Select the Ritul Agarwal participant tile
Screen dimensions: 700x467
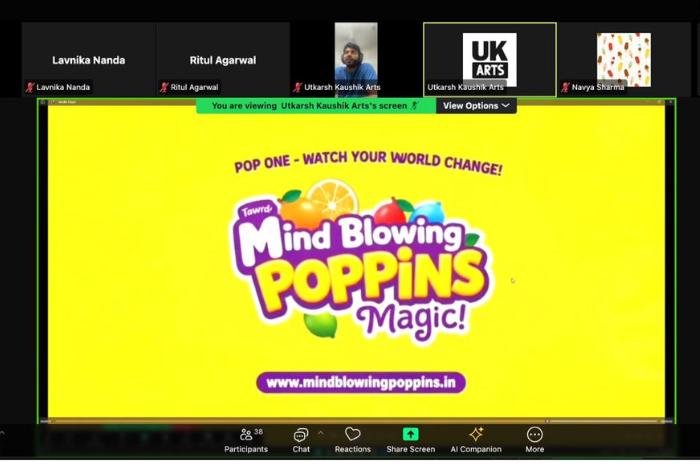click(223, 59)
